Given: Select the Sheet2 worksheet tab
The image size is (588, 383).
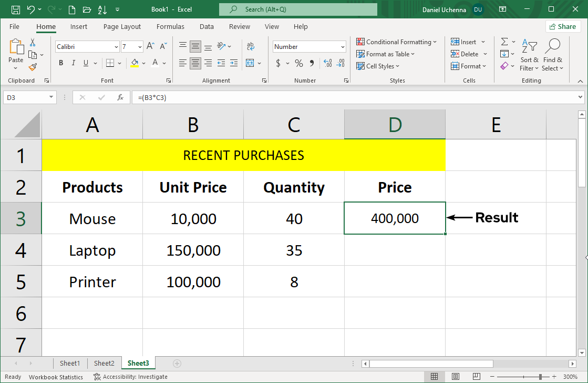Looking at the screenshot, I should 104,363.
